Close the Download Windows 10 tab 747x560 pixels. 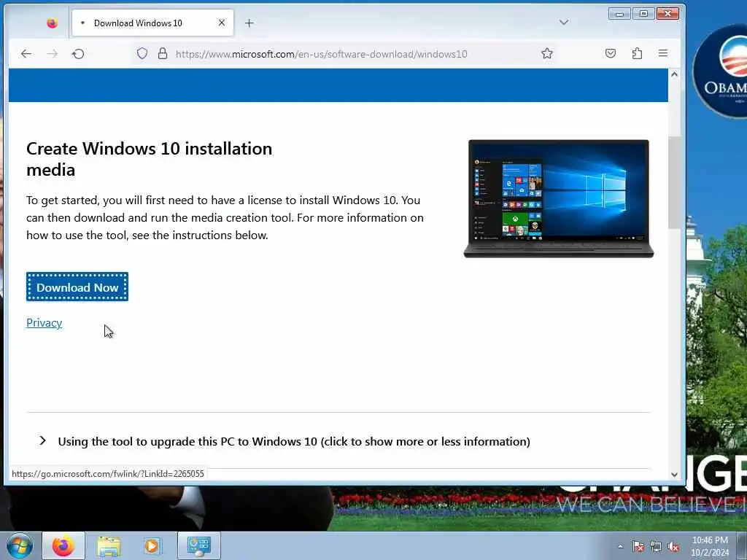[x=222, y=23]
